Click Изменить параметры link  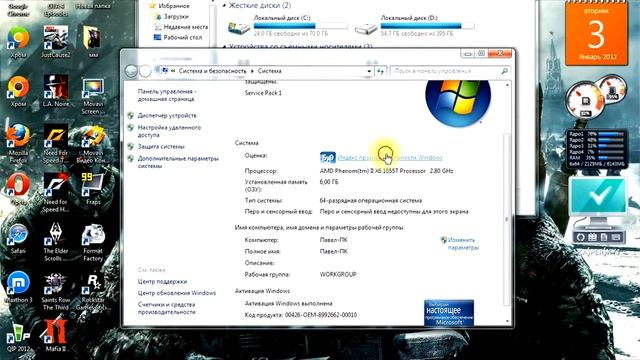[x=463, y=244]
